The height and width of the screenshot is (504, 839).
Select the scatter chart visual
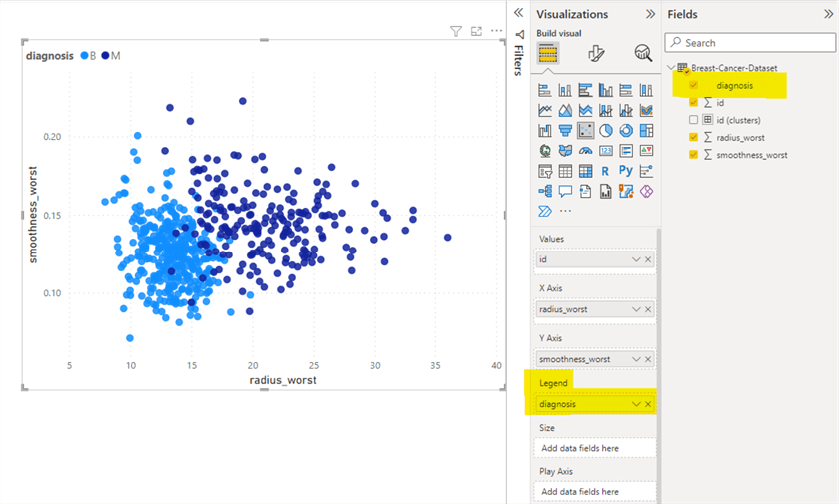tap(585, 131)
